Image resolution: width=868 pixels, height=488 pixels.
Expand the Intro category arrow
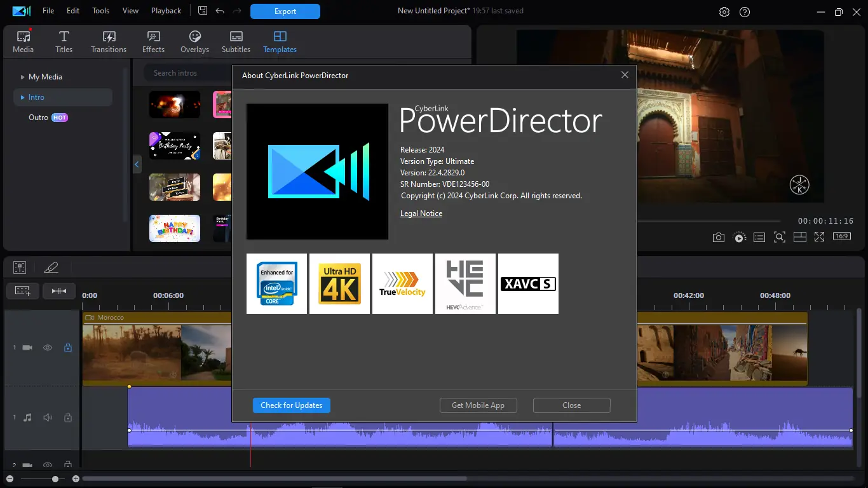[x=23, y=97]
